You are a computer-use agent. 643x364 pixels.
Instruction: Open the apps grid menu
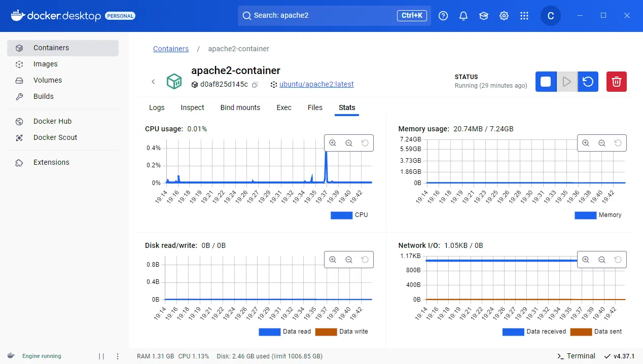point(524,16)
